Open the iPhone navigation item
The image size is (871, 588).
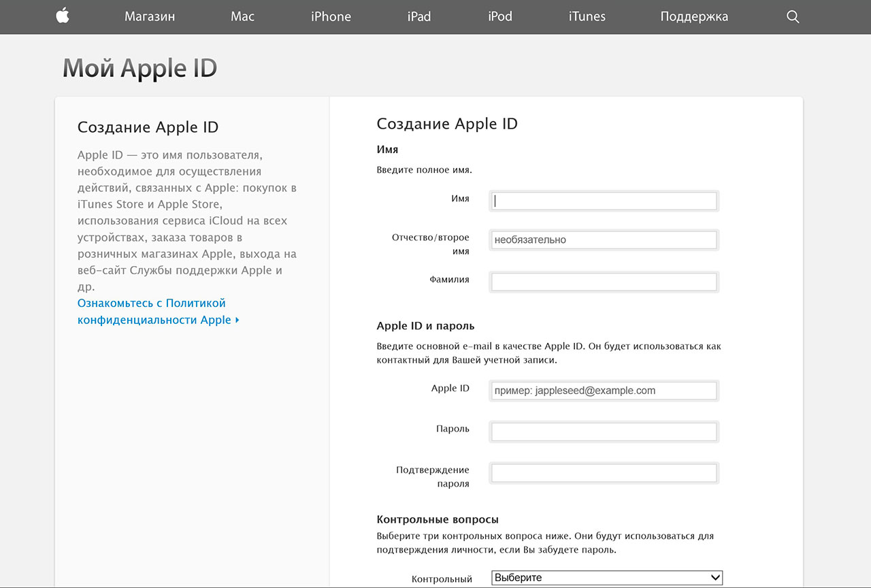click(x=331, y=17)
